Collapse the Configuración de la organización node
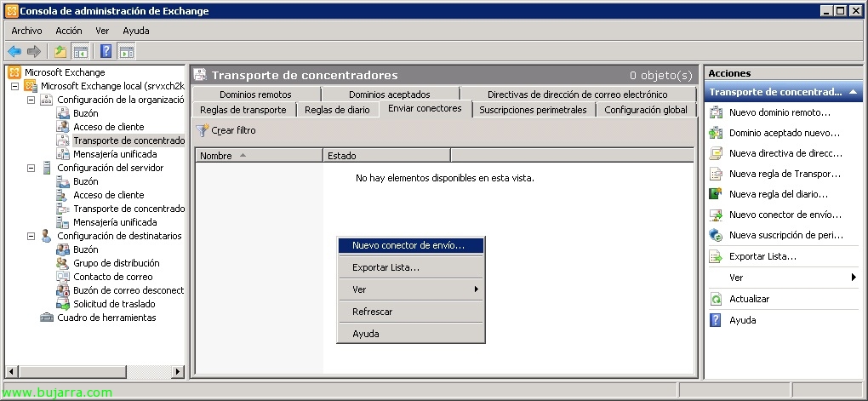This screenshot has height=401, width=868. point(31,100)
